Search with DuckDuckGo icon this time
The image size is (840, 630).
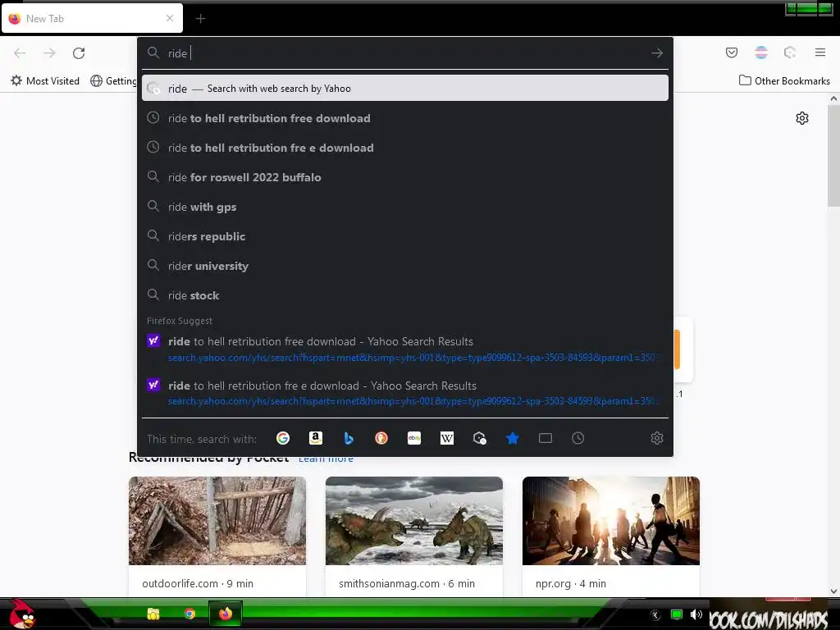coord(381,438)
